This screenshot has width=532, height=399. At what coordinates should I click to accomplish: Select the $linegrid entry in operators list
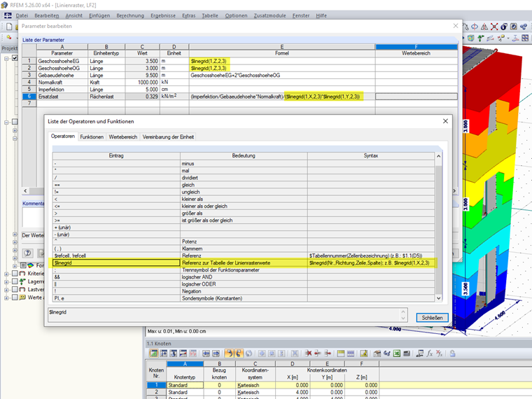[x=116, y=262]
